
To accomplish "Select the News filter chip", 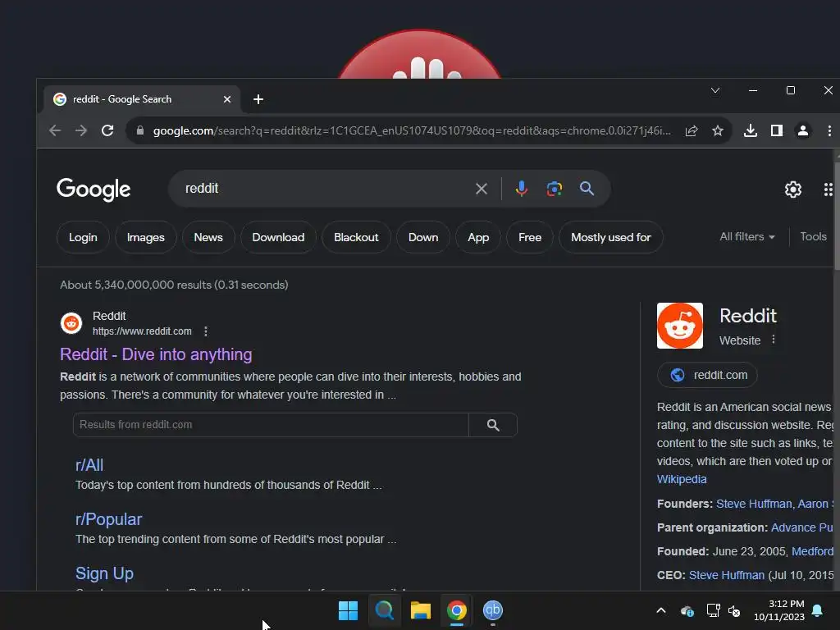I will [x=208, y=237].
